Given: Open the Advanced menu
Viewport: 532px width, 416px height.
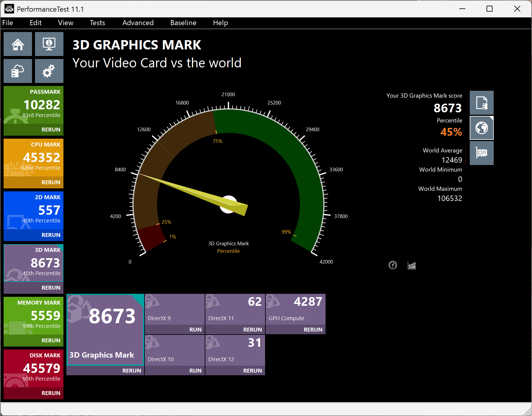Looking at the screenshot, I should [138, 23].
